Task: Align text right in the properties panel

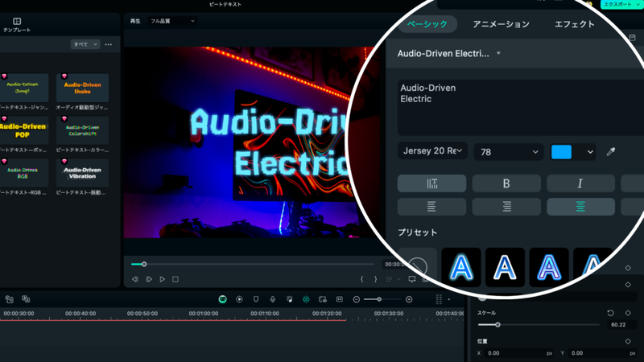Action: [506, 207]
